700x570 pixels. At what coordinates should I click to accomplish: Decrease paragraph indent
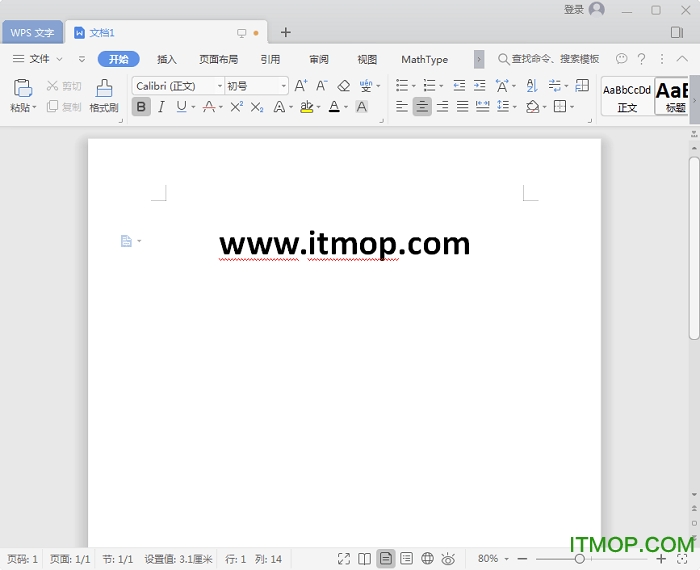click(459, 85)
